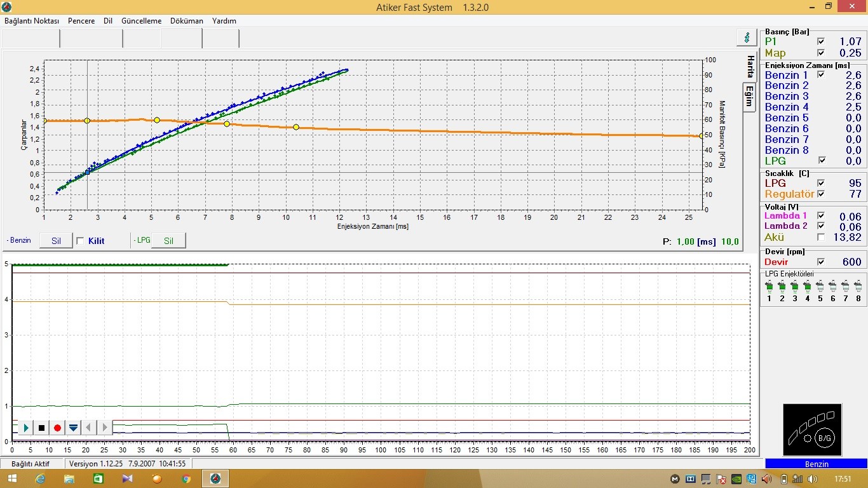Open the Pencere menu
This screenshot has width=868, height=488.
(x=81, y=21)
